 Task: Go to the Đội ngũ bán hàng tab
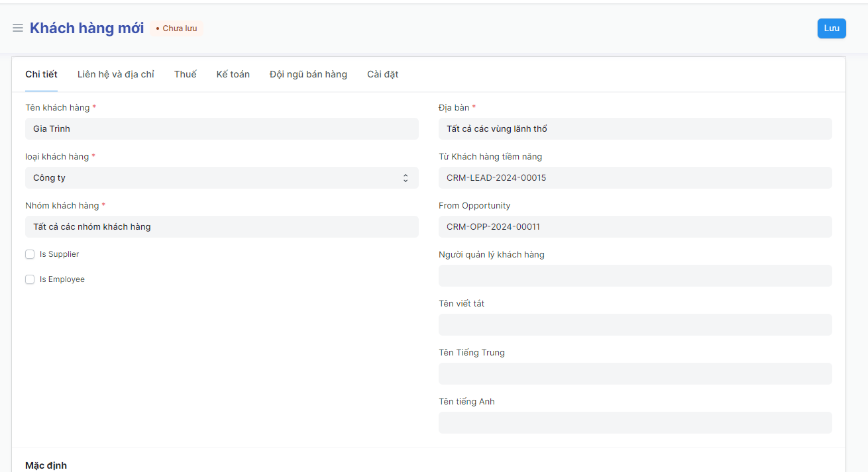pyautogui.click(x=308, y=74)
